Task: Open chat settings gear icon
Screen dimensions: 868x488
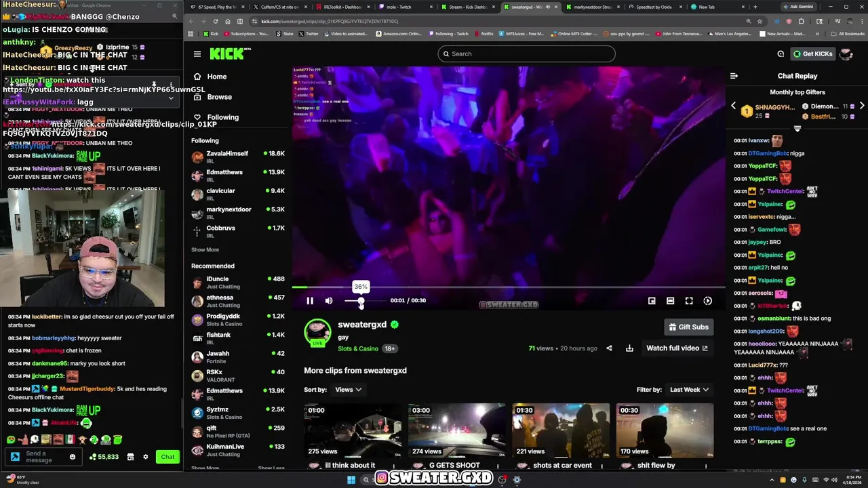Action: point(145,457)
